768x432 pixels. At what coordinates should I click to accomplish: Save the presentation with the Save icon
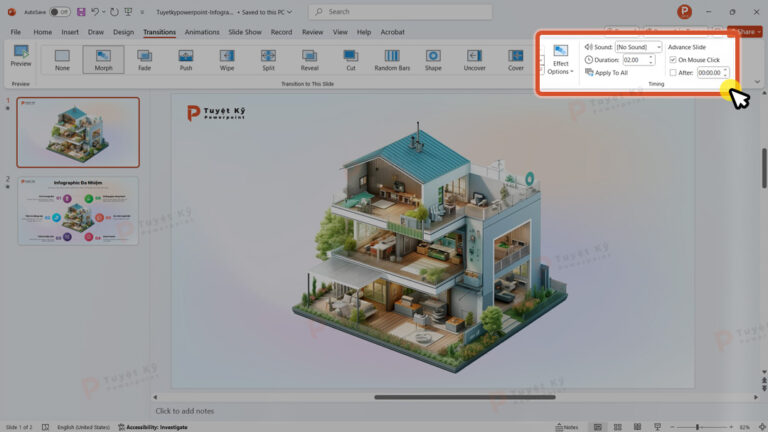81,12
